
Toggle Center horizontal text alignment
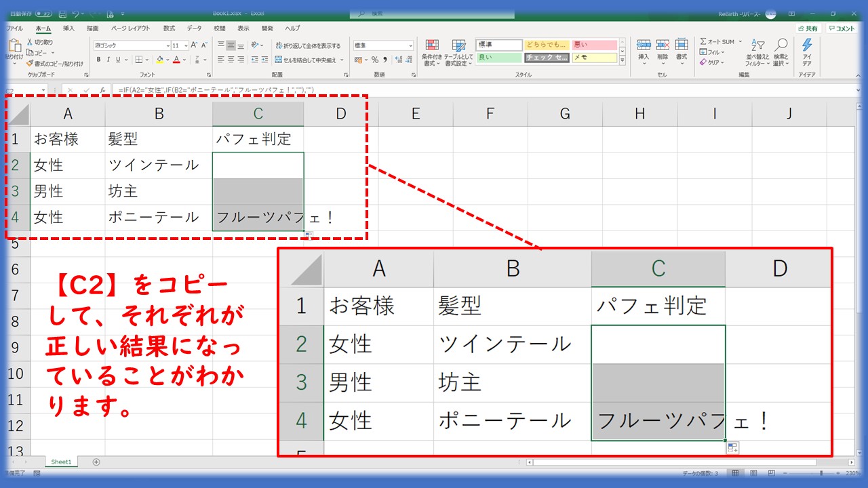pyautogui.click(x=231, y=60)
